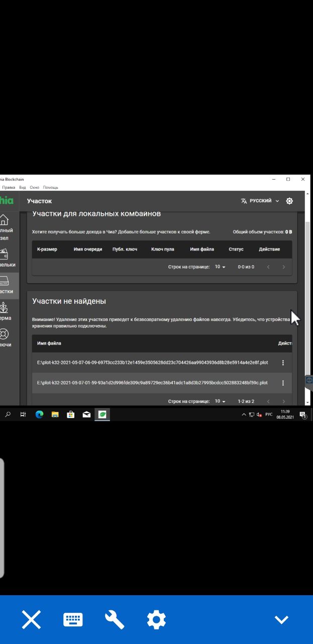Open the Full Node sidebar home icon
Screen dimensions: 313x644
[x=4, y=220]
